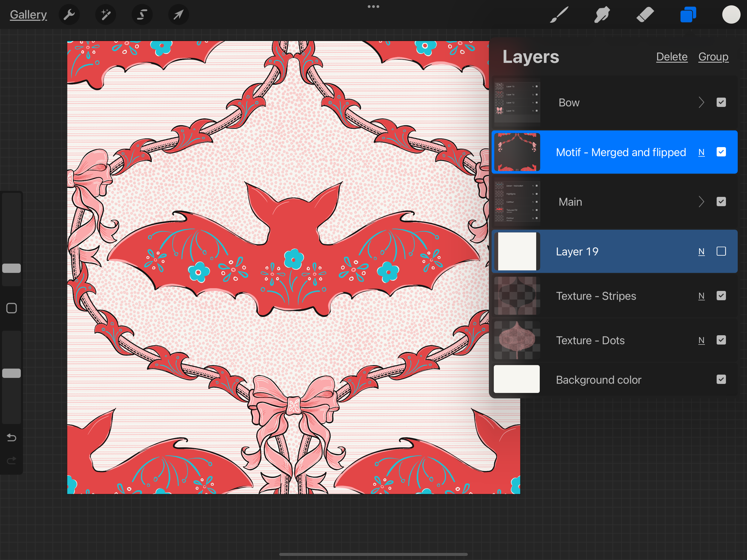
Task: Select the 'Texture - Dots' label
Action: 590,340
